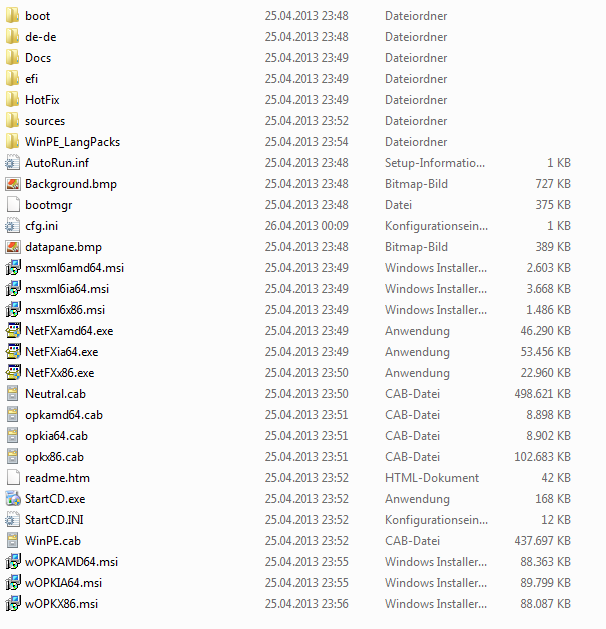Select the 389 KB size value
Viewport: 606px width, 629px height.
(x=553, y=247)
